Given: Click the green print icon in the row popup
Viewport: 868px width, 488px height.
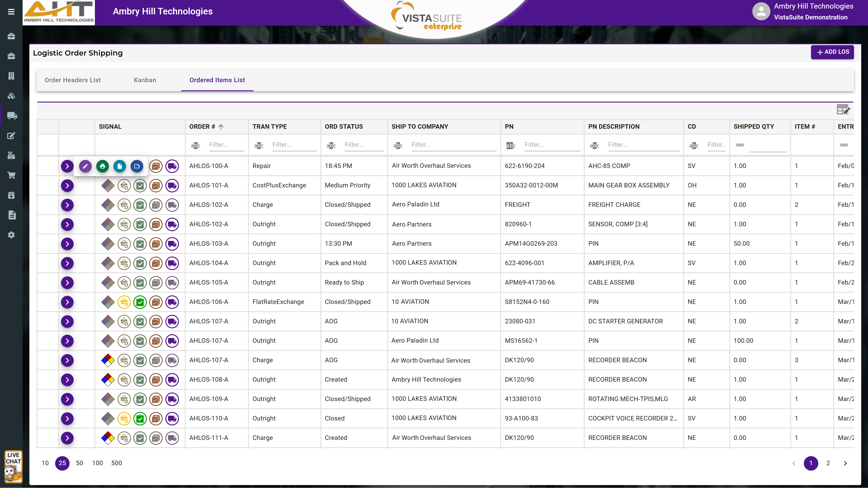Looking at the screenshot, I should pyautogui.click(x=102, y=166).
